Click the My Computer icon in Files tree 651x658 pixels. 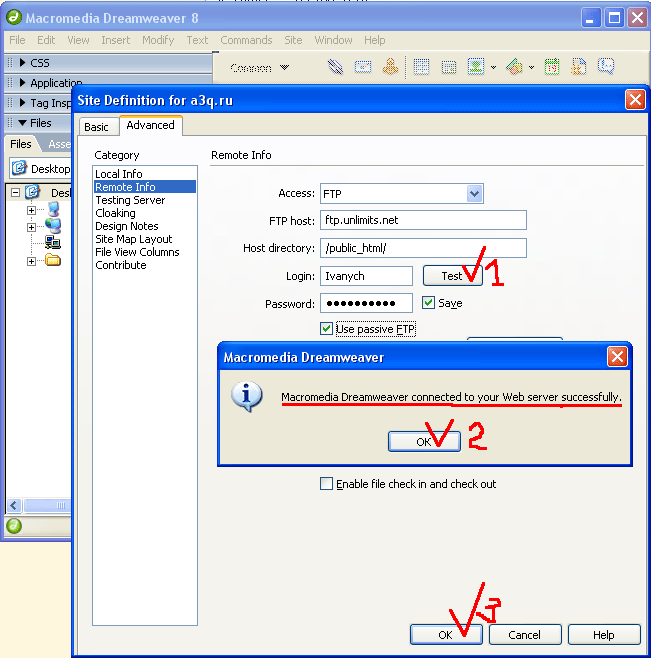(54, 209)
